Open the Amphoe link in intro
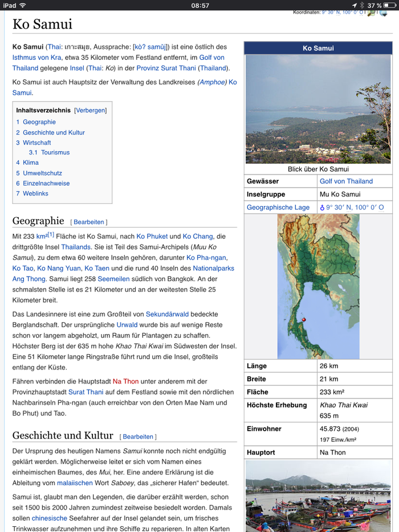Viewport: 399px width, 532px height. tap(213, 82)
